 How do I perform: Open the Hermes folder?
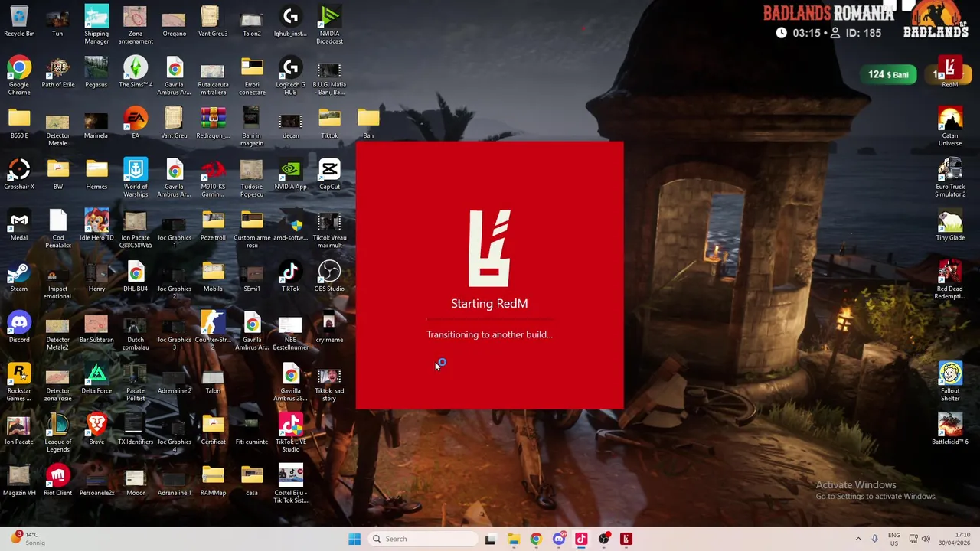coord(96,174)
